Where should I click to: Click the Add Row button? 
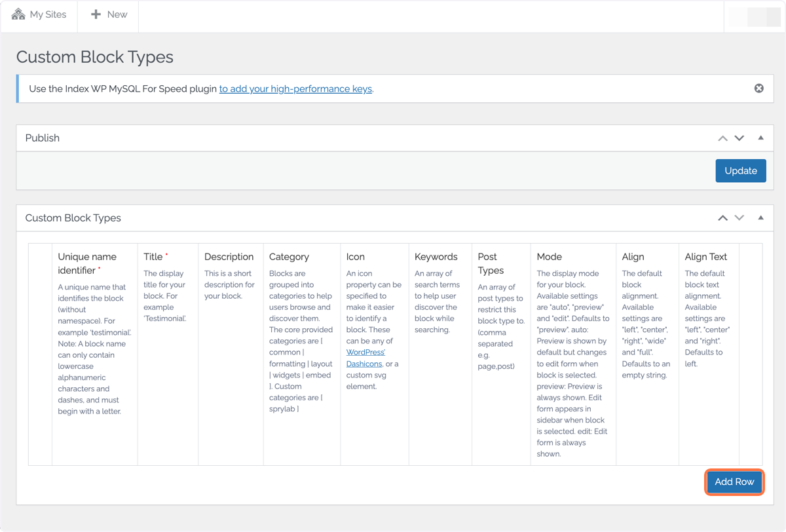pos(734,482)
